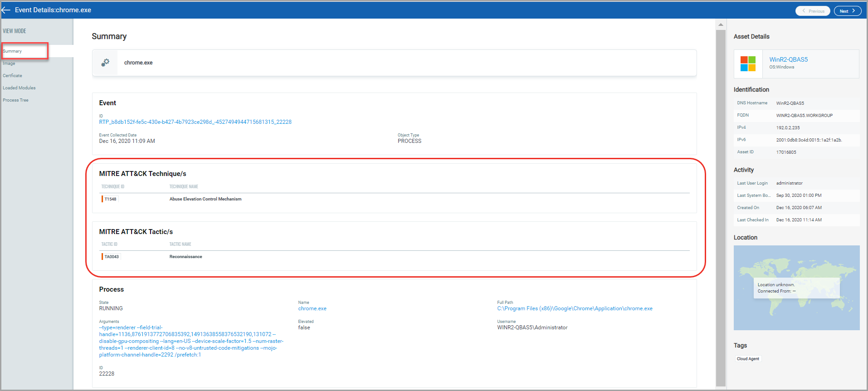Open the WinR2-QBAS5 asset link
This screenshot has height=391, width=868.
[788, 59]
